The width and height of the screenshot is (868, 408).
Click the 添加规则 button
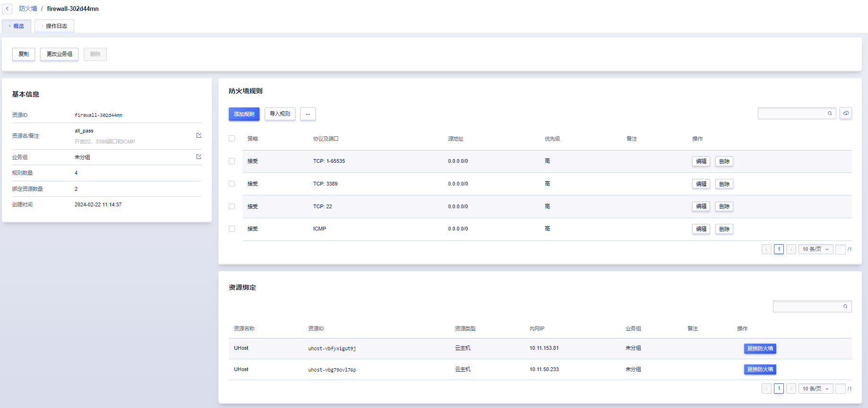click(244, 114)
